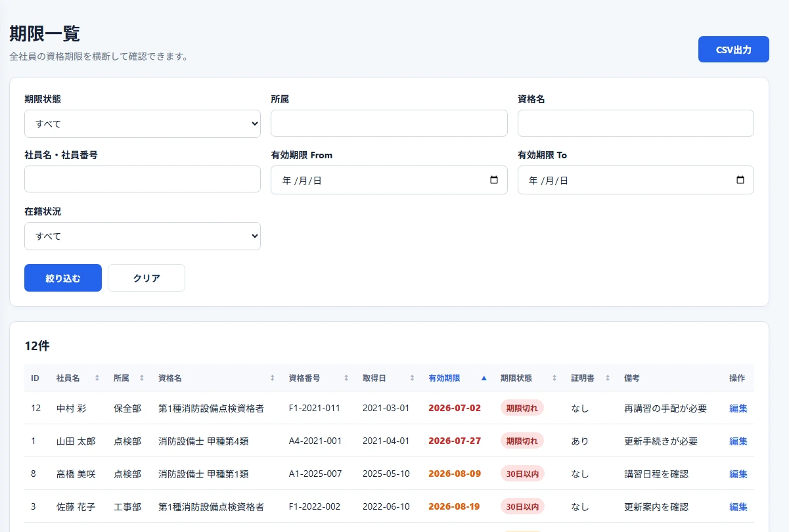Click 工事部 department cell

coord(127,506)
